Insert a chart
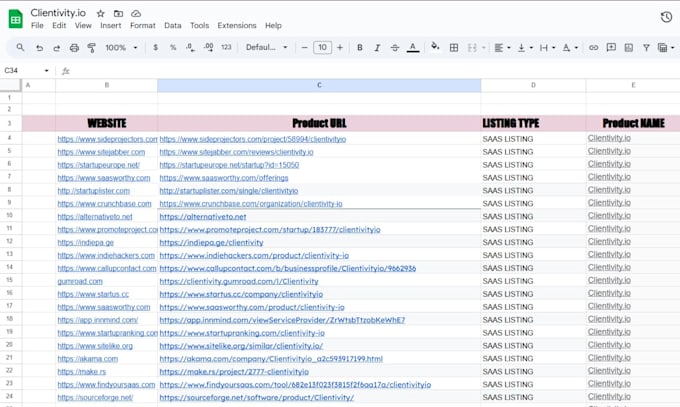This screenshot has height=407, width=680. point(629,47)
